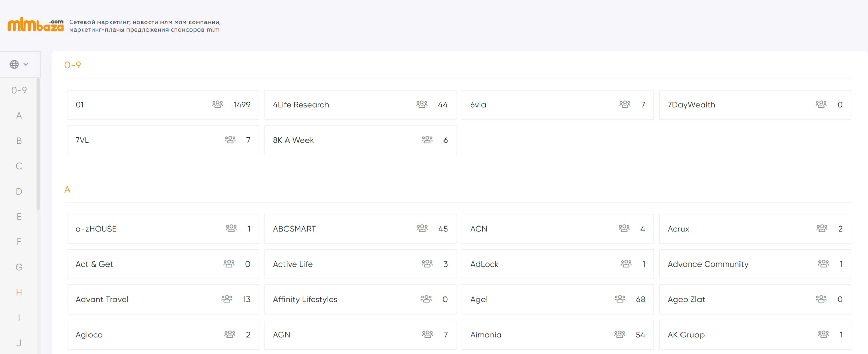Select letter A in alphabet sidebar

[x=19, y=116]
